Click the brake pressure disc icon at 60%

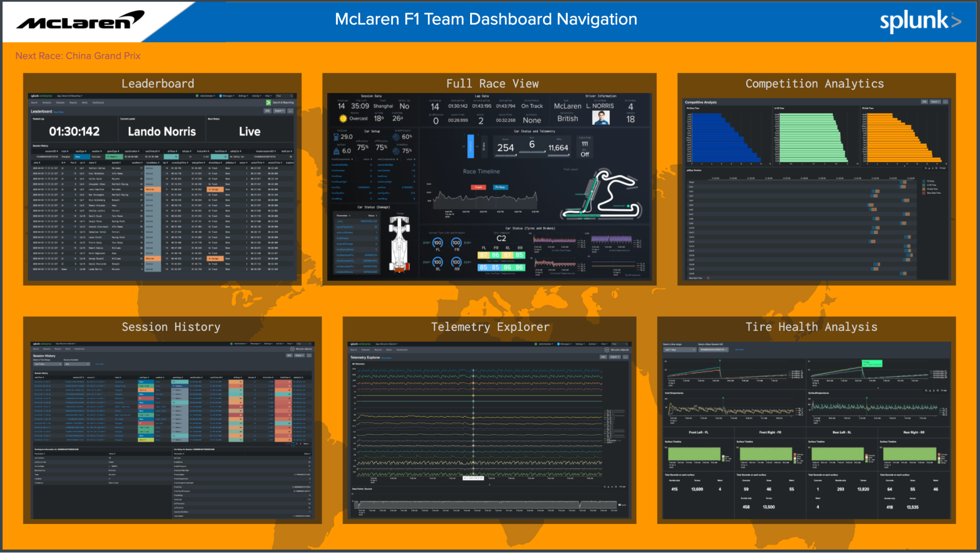click(396, 137)
